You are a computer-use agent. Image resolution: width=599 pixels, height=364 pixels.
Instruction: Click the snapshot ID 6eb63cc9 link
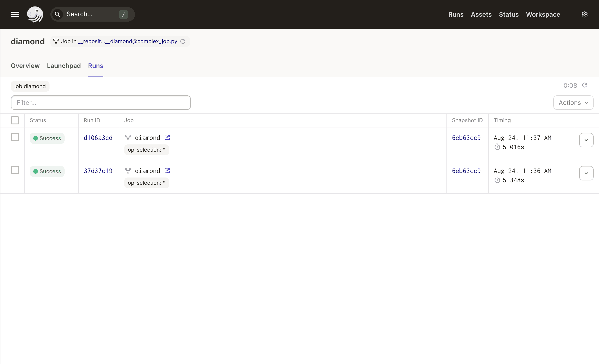466,137
